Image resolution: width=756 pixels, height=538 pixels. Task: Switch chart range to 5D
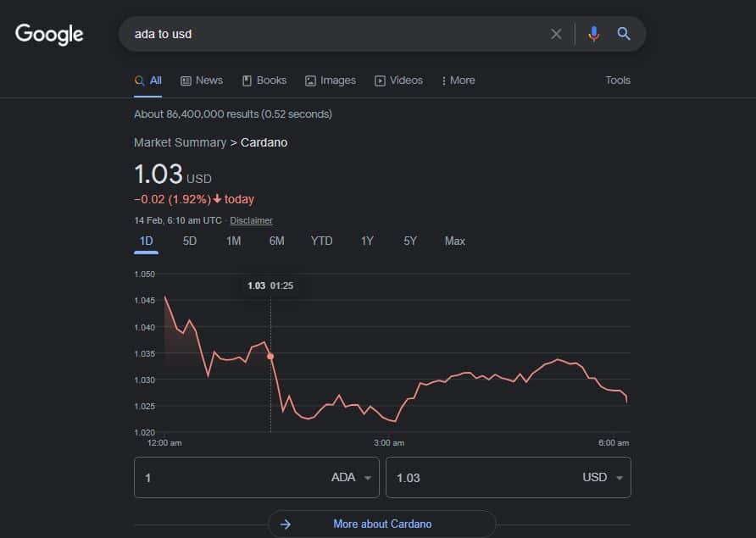coord(190,241)
